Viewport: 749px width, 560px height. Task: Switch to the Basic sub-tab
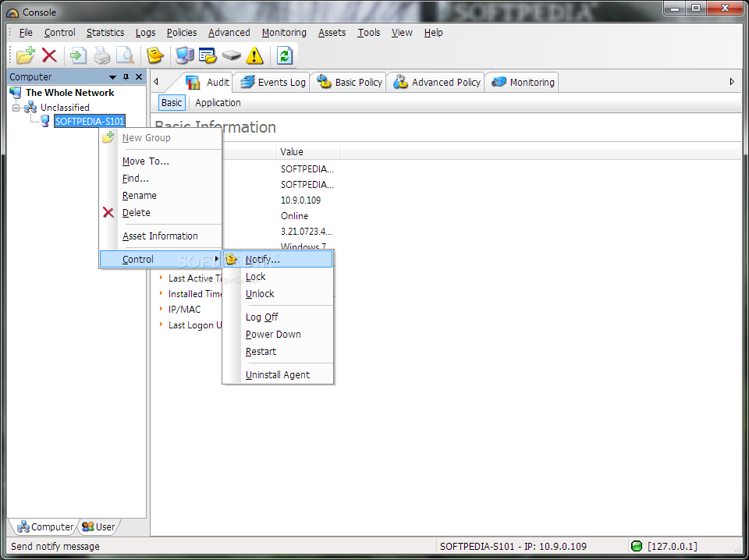[x=172, y=103]
